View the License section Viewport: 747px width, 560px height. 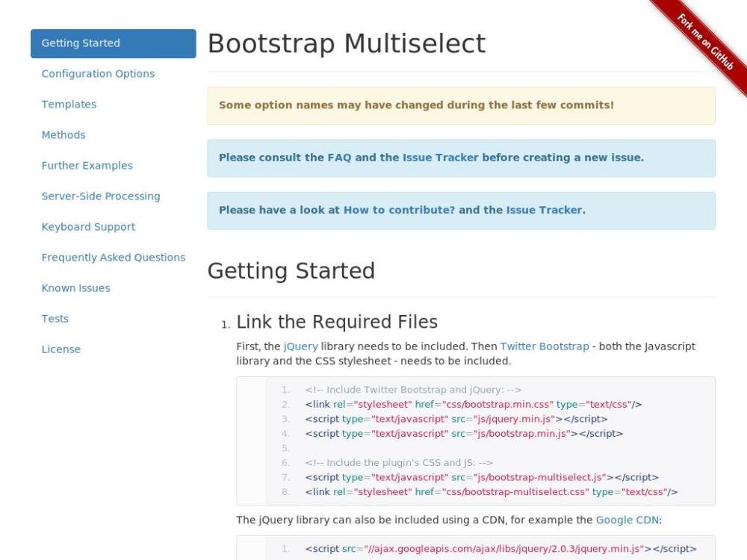point(61,349)
